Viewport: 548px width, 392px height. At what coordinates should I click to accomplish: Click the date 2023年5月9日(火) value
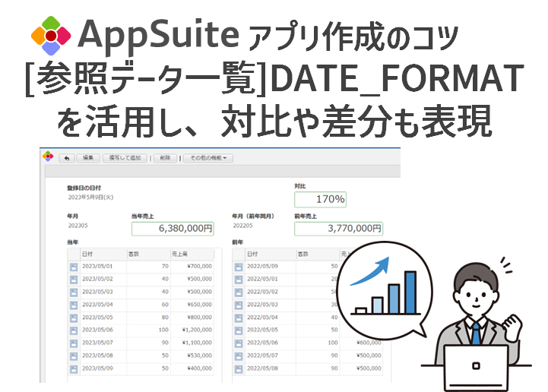[90, 198]
